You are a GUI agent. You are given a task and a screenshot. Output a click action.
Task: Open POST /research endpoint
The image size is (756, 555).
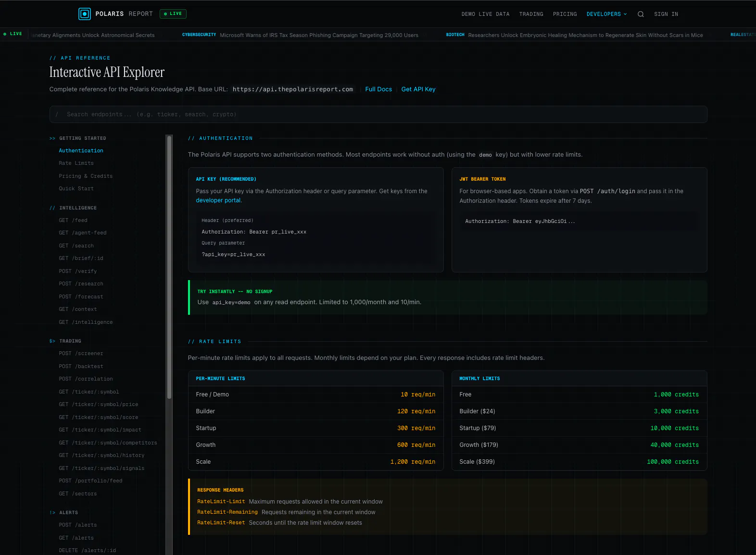tap(81, 284)
